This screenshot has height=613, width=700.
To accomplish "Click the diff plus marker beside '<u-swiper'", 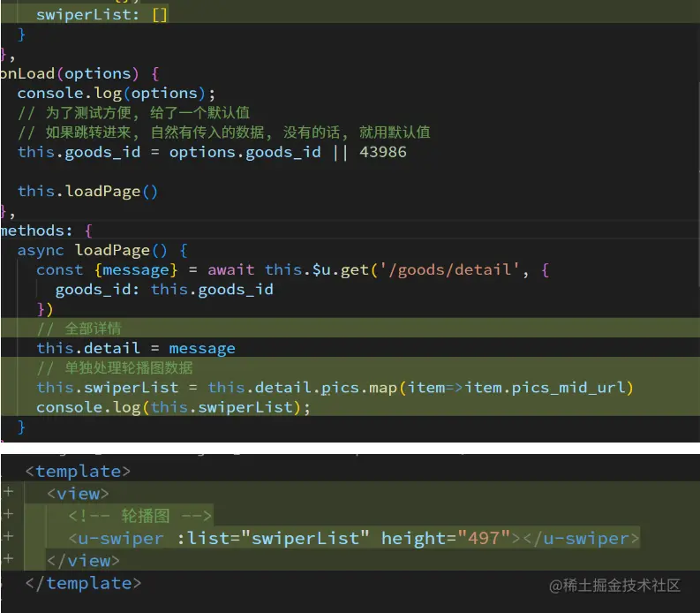I will tap(8, 537).
